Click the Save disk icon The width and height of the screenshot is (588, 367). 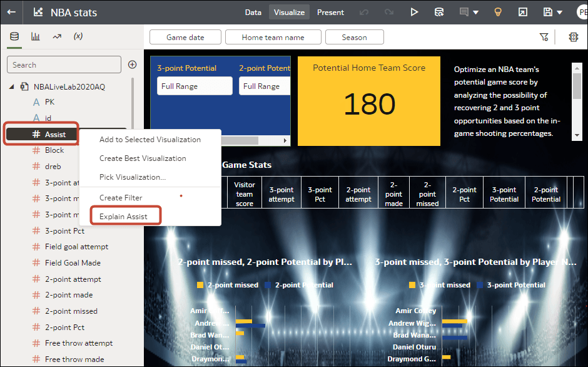[x=548, y=13]
